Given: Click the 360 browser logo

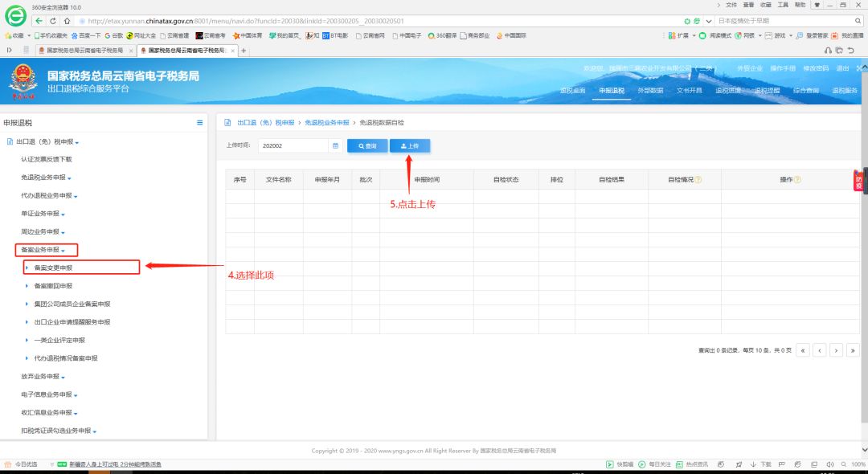Looking at the screenshot, I should pyautogui.click(x=15, y=16).
